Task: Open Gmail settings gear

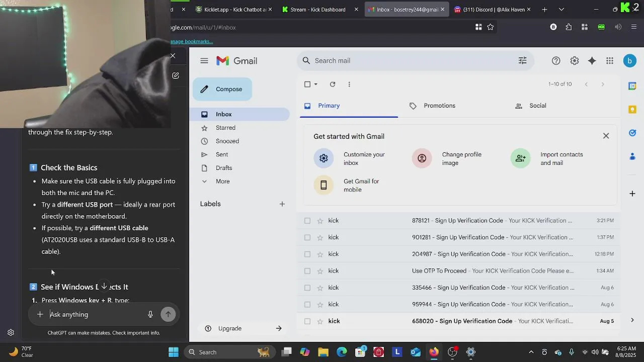Action: pyautogui.click(x=575, y=61)
